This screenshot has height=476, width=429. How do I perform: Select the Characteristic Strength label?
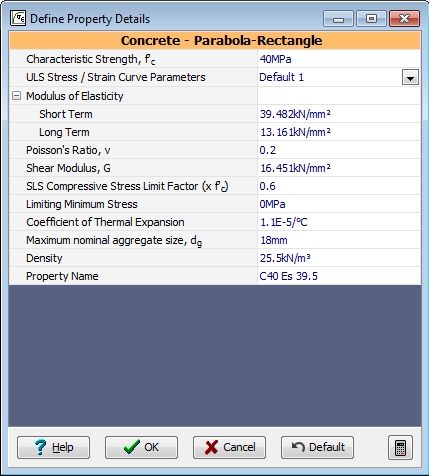[x=91, y=60]
